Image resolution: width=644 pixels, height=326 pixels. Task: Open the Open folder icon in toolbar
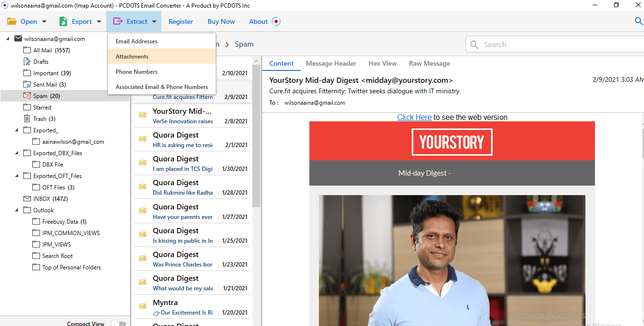click(x=12, y=21)
